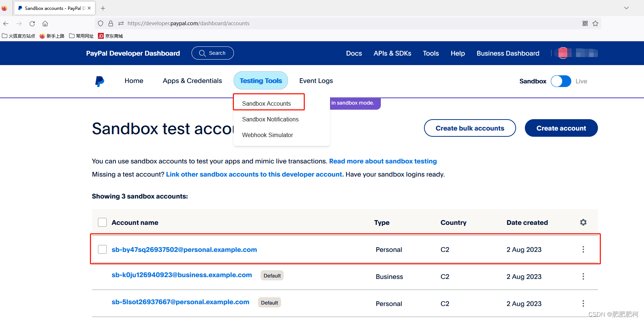Image resolution: width=644 pixels, height=321 pixels.
Task: Open sb-by47sq26937502@personal.example.com account
Action: pyautogui.click(x=184, y=250)
